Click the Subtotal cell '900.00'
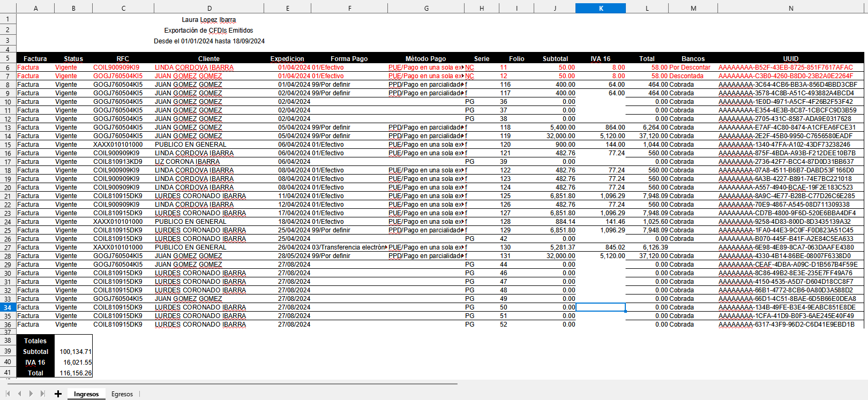868x400 pixels. point(555,145)
